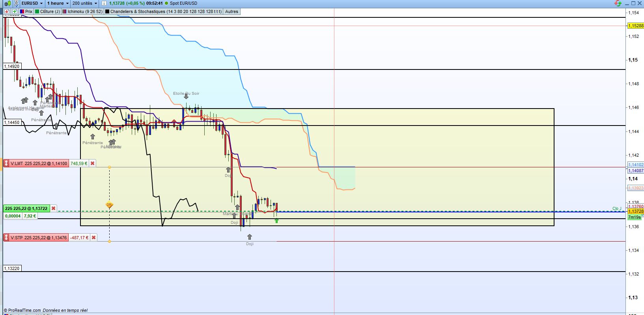Click the 1,14920 horizontal line label
Screen dimensions: 644x315
[x=11, y=66]
